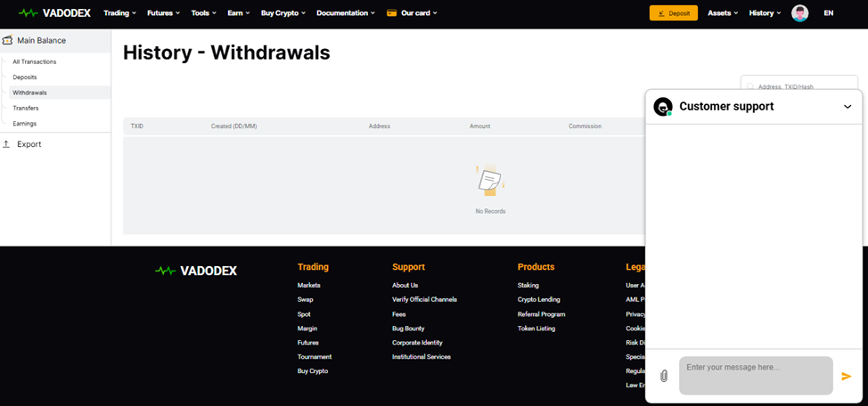The image size is (868, 406).
Task: Open the Our card menu label
Action: [419, 12]
